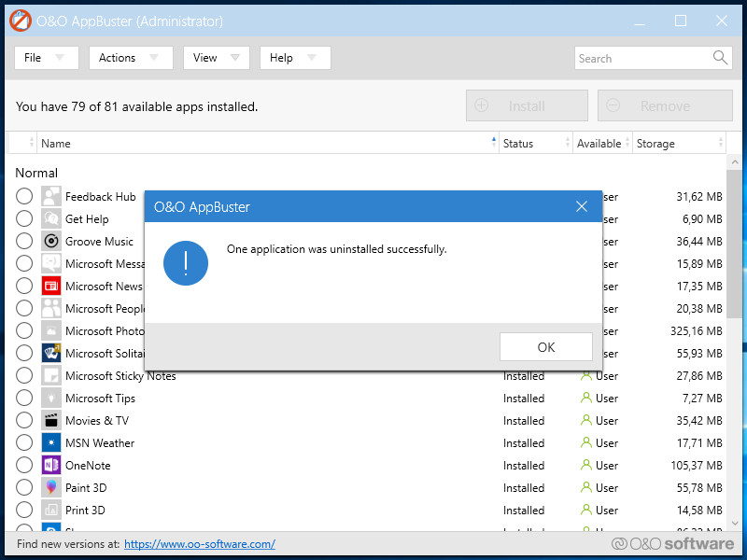Screen dimensions: 747x560
Task: Click the Paint 3D app icon
Action: [51, 487]
